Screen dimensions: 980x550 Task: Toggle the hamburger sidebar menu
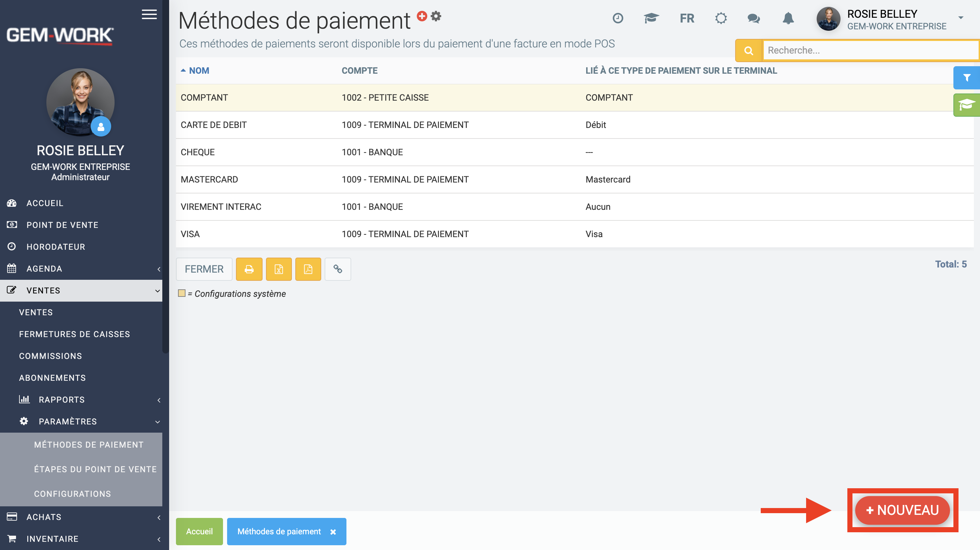149,14
